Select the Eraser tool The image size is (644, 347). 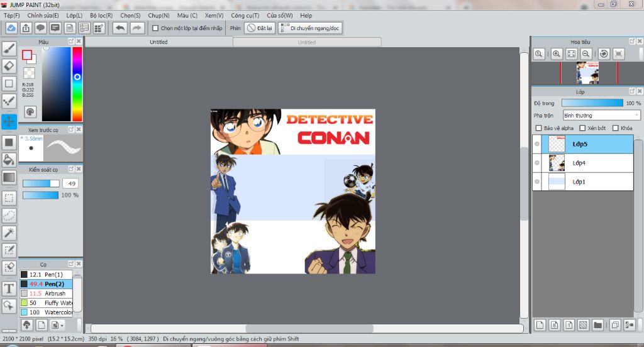tap(9, 66)
